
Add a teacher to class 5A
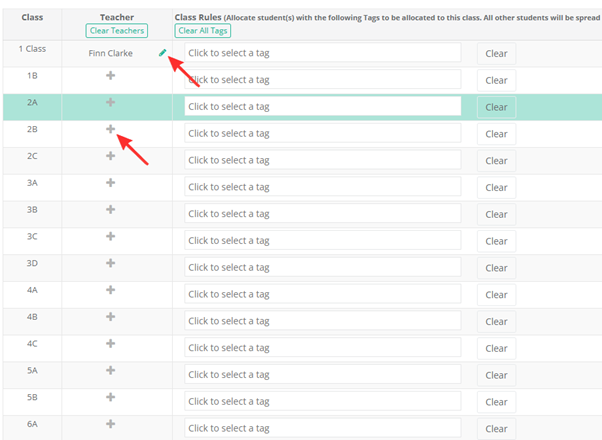click(111, 370)
